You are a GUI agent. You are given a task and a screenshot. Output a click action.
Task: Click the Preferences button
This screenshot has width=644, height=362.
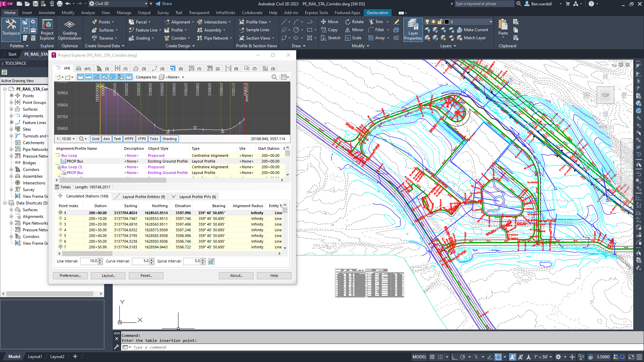tap(70, 276)
